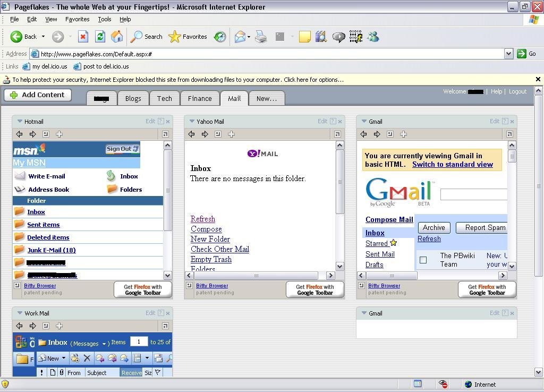Open the Favorites star in toolbar
This screenshot has height=392, width=544.
click(188, 37)
